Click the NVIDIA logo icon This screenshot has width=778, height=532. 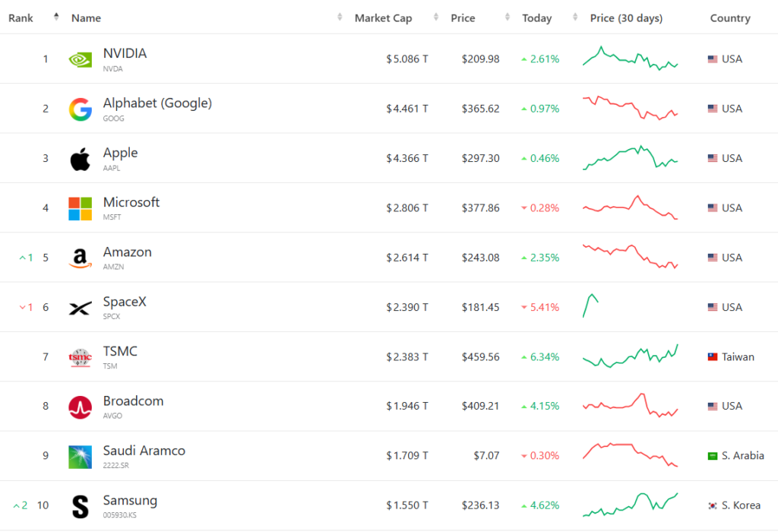(80, 59)
